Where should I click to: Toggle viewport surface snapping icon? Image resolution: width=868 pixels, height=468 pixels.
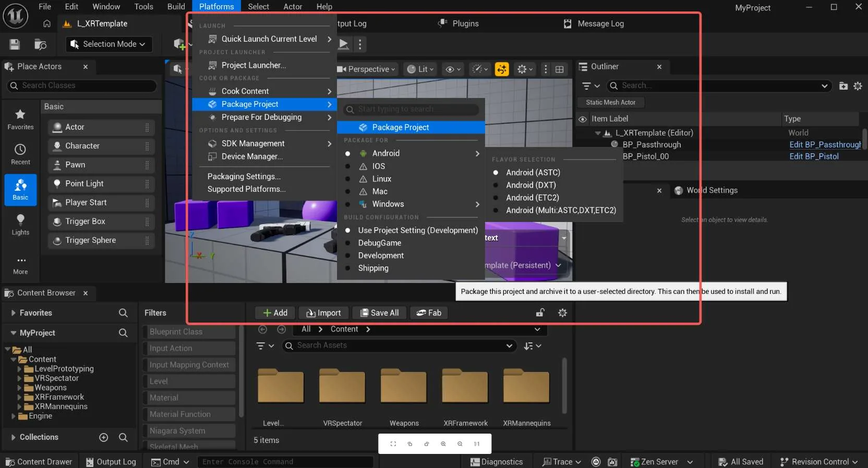[x=502, y=69]
